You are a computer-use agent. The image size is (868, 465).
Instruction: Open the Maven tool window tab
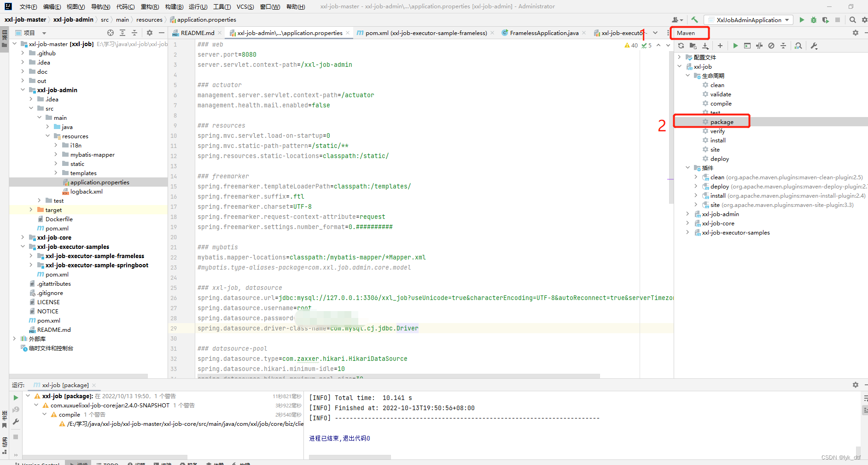(x=686, y=33)
